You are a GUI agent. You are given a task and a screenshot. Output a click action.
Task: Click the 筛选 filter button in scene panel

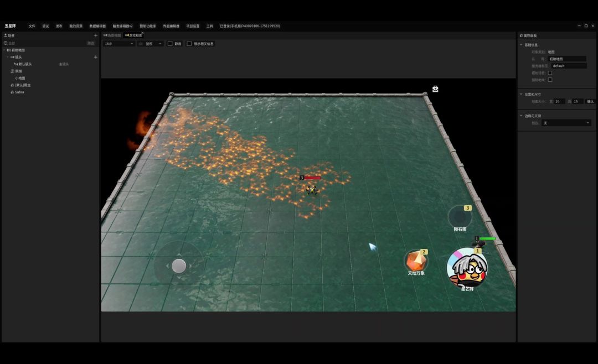(91, 43)
